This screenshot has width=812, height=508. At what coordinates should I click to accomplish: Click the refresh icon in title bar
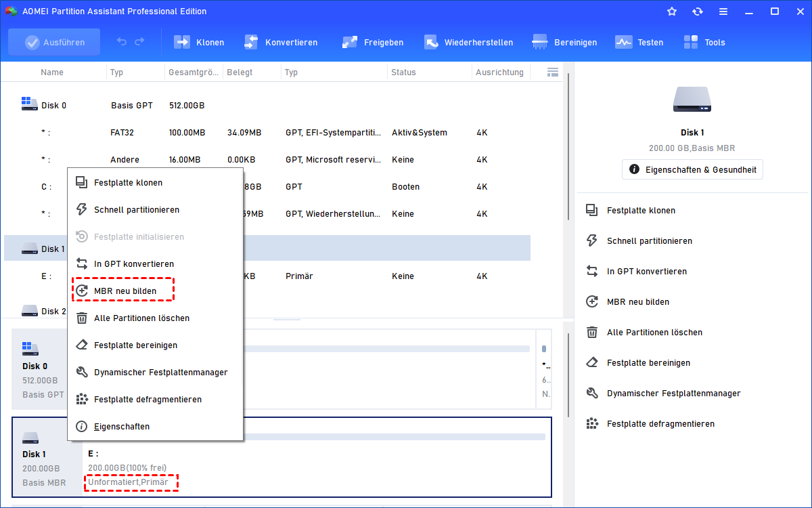698,12
